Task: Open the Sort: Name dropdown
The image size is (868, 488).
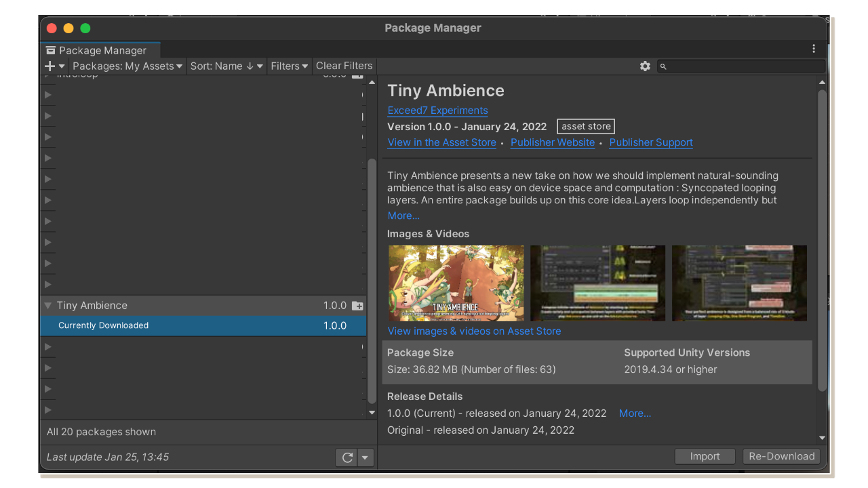Action: [226, 66]
